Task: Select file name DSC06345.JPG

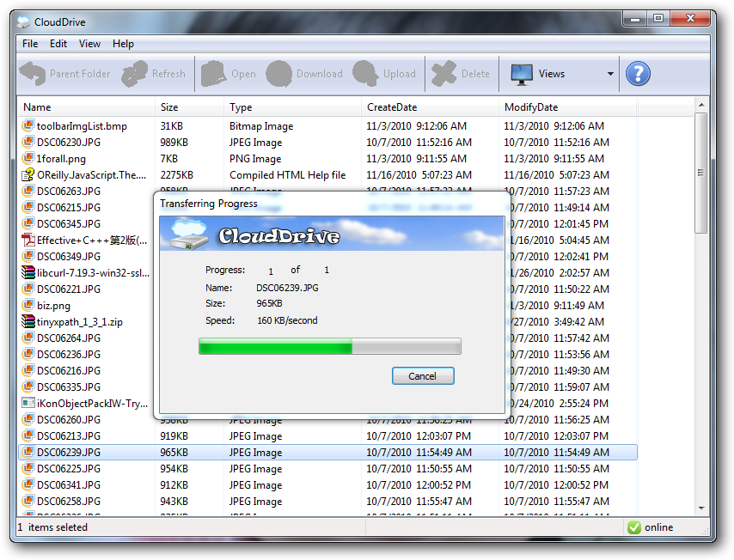Action: [x=69, y=223]
